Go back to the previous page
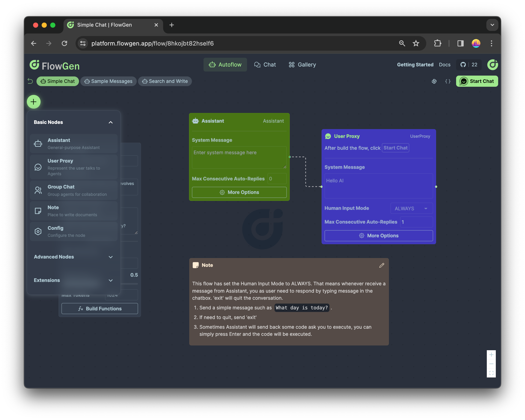This screenshot has width=525, height=420. pyautogui.click(x=34, y=43)
